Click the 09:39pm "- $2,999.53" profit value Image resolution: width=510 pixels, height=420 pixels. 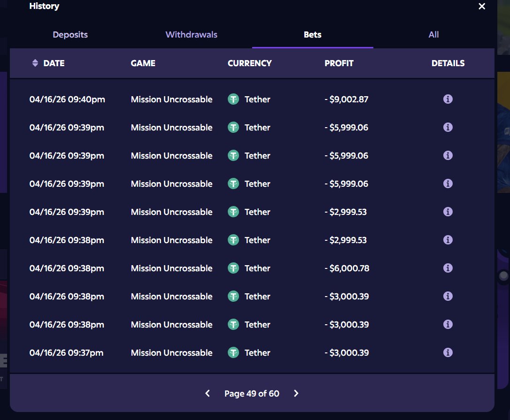pyautogui.click(x=346, y=212)
